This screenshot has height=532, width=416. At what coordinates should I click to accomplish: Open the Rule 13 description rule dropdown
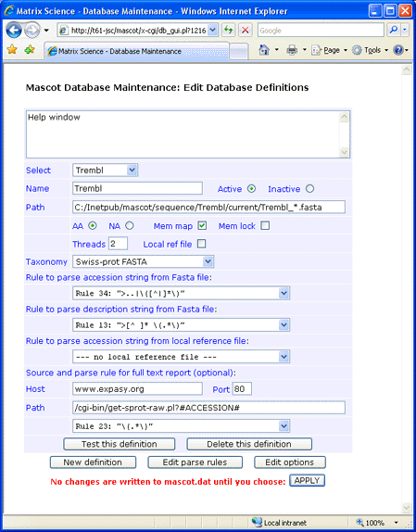(x=181, y=325)
